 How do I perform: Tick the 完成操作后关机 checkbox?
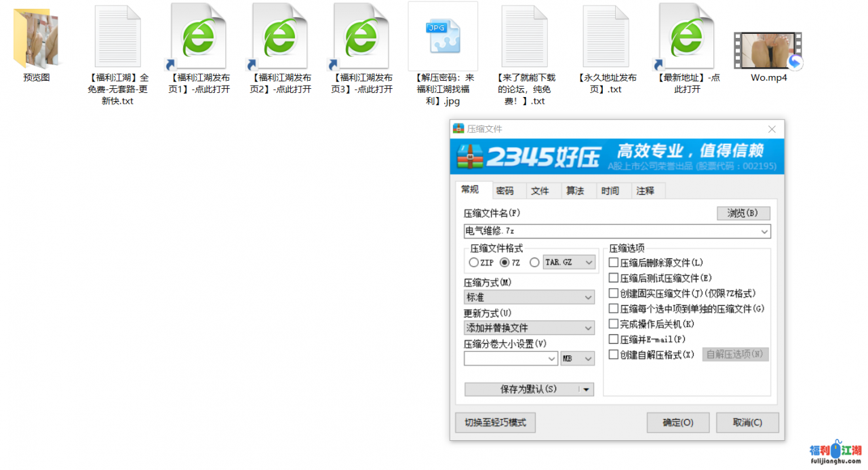(614, 324)
